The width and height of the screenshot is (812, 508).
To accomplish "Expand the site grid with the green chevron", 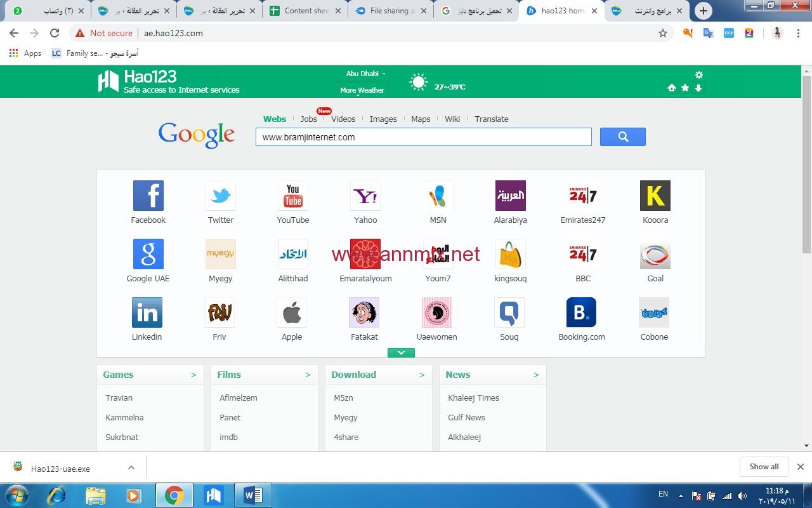I will point(401,352).
